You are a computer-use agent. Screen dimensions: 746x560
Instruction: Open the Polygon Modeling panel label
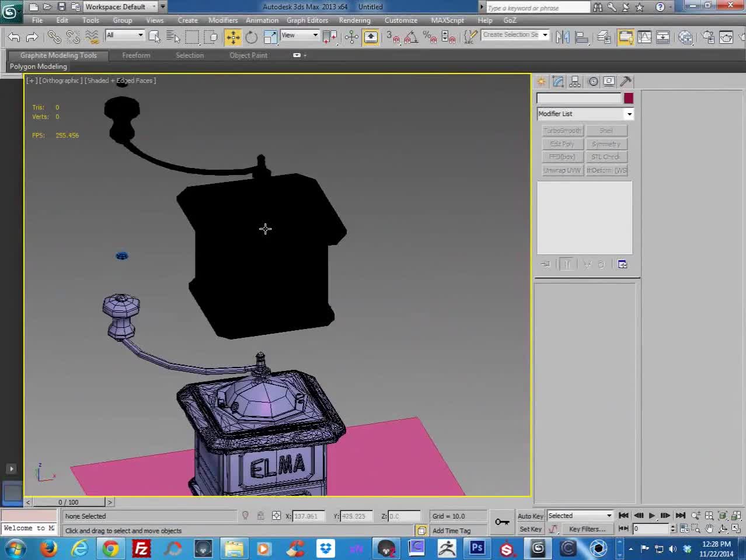point(38,66)
